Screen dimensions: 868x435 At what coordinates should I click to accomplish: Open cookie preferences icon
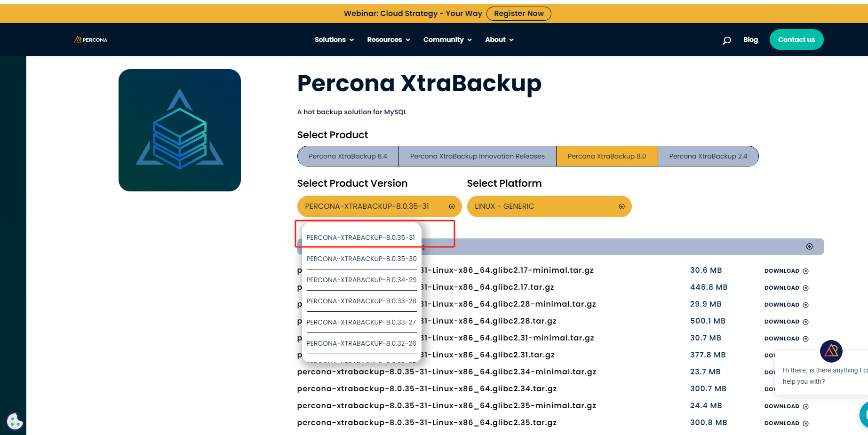click(15, 421)
